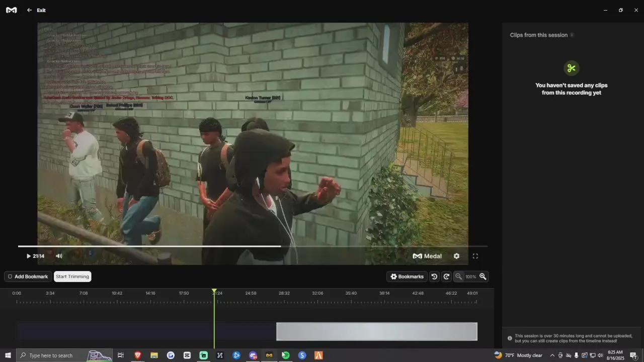The width and height of the screenshot is (644, 362).
Task: Open the orange app icon in taskbar
Action: point(318,355)
